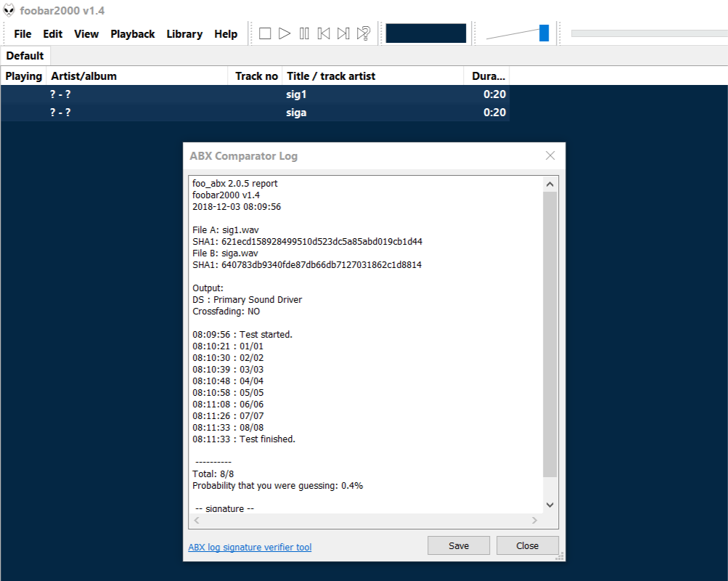Open the Playback menu

pos(132,34)
